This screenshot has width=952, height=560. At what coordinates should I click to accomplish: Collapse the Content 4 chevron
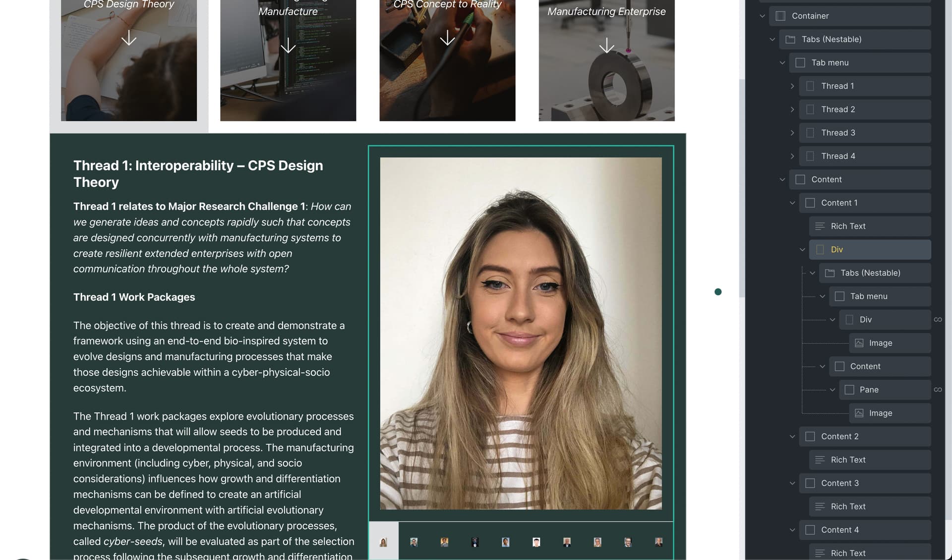pos(792,530)
